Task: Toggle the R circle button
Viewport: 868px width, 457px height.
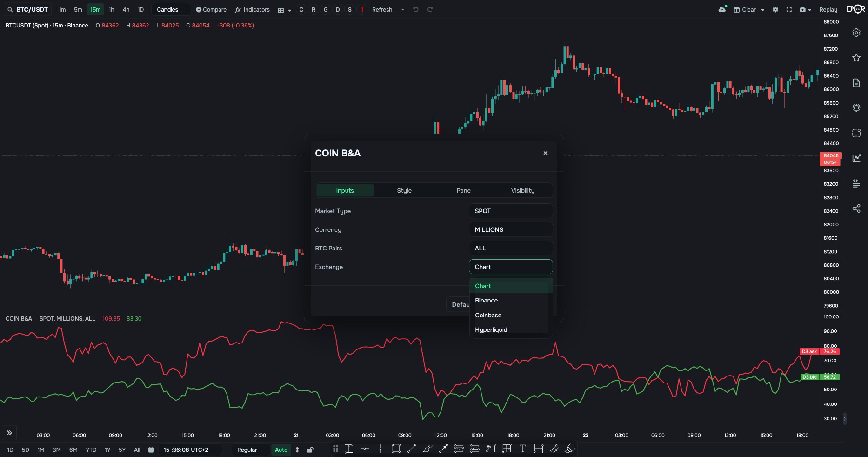Action: [x=314, y=9]
